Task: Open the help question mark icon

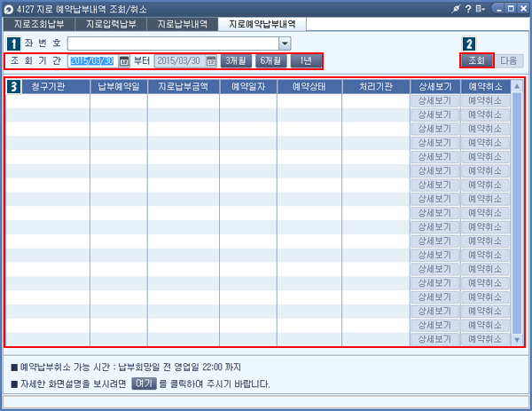Action: tap(468, 9)
